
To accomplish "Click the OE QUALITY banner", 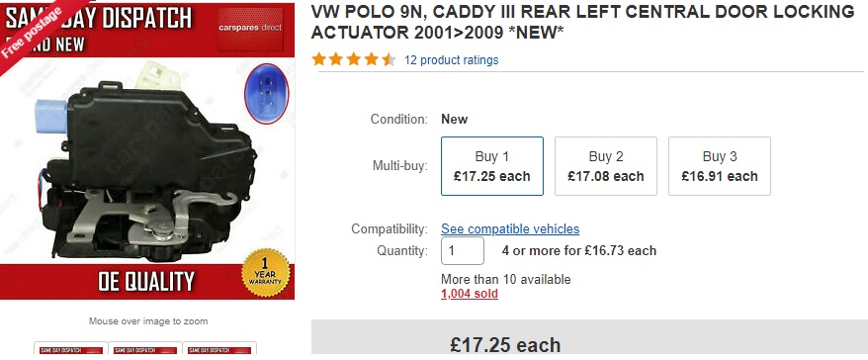I will pos(146,282).
